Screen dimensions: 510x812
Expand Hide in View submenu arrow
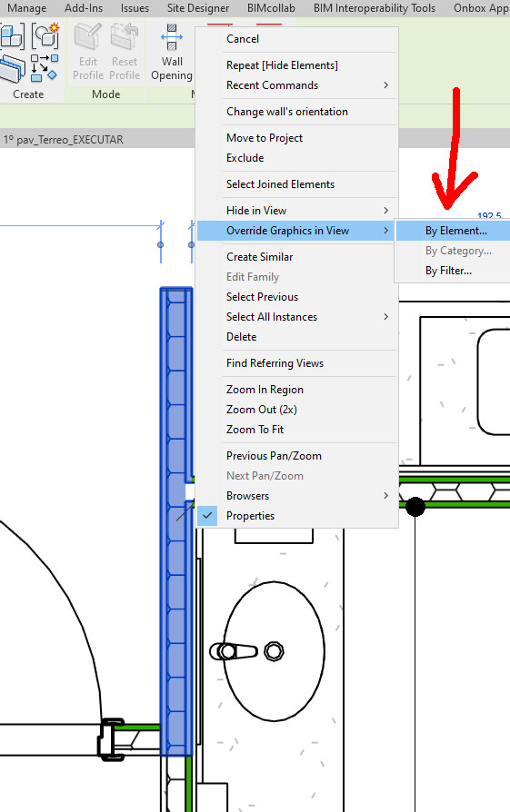tap(385, 210)
